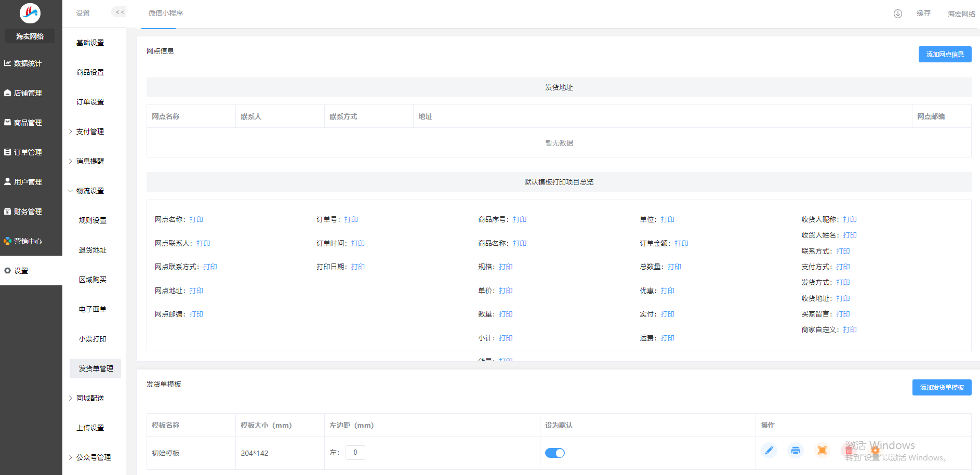Image resolution: width=980 pixels, height=475 pixels.
Task: Toggle 打印 for 收货人姓名
Action: click(850, 235)
